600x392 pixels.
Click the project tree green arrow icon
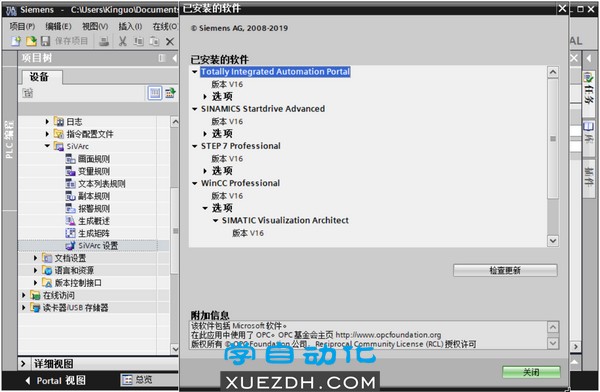[170, 93]
